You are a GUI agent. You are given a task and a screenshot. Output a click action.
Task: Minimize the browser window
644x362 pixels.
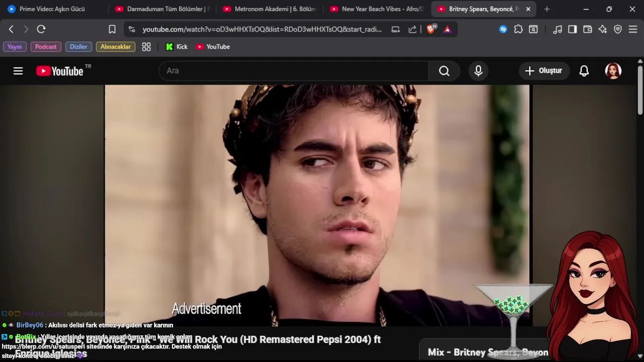click(x=586, y=9)
